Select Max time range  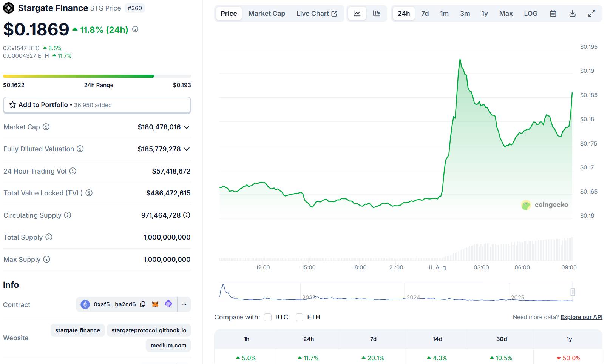pyautogui.click(x=506, y=14)
